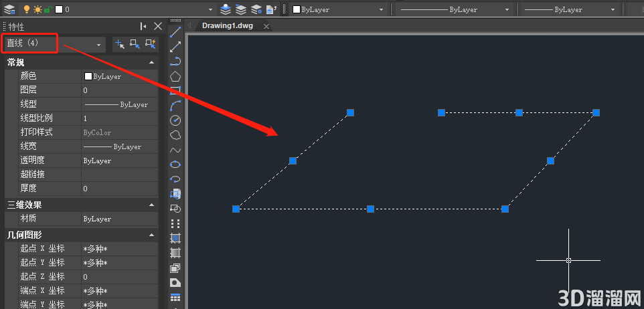This screenshot has height=309, width=644.
Task: Choose the Circle tool in draw toolbar
Action: (x=175, y=120)
